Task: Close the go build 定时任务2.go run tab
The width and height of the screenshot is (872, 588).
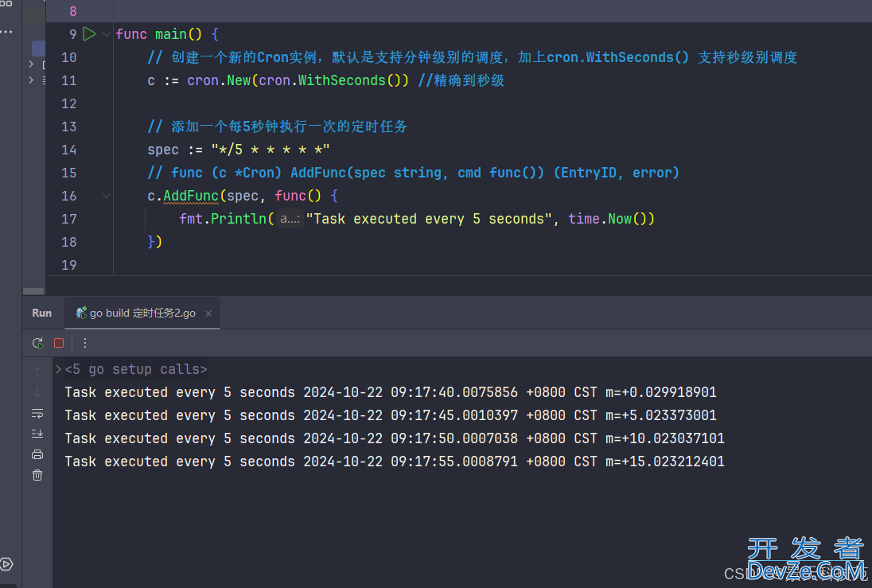Action: point(208,313)
